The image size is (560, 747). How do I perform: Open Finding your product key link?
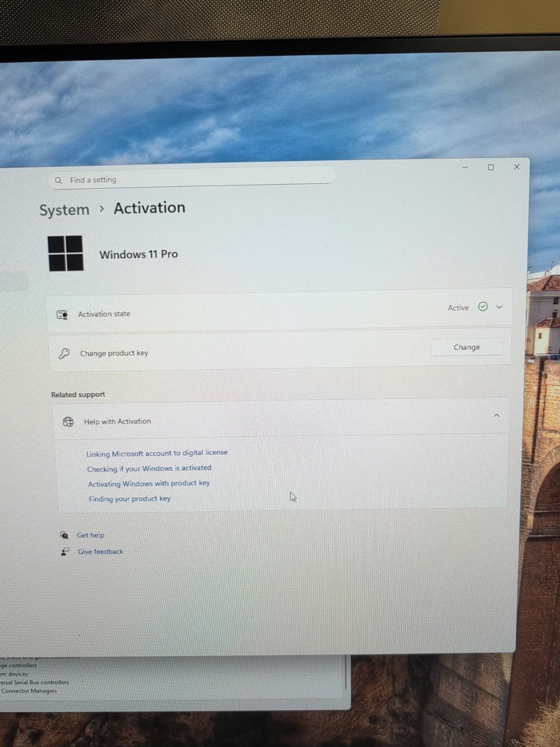tap(130, 499)
